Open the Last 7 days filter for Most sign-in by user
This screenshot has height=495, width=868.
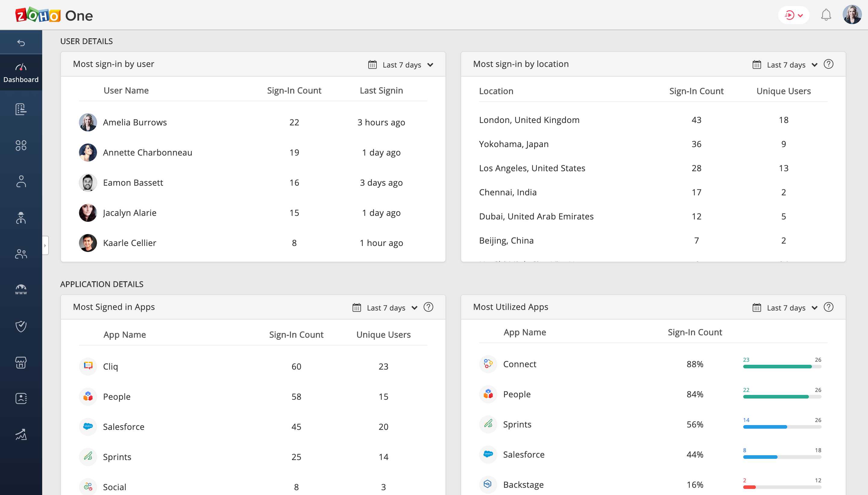click(401, 65)
